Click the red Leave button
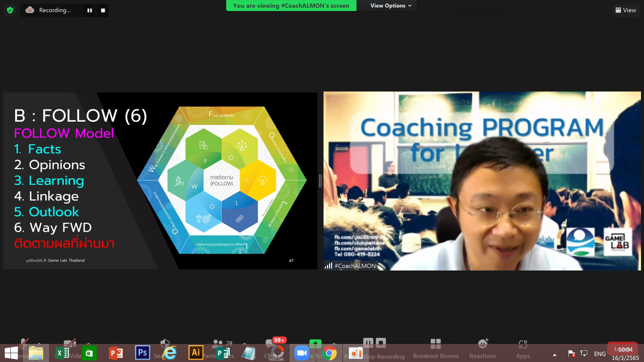 tap(623, 349)
